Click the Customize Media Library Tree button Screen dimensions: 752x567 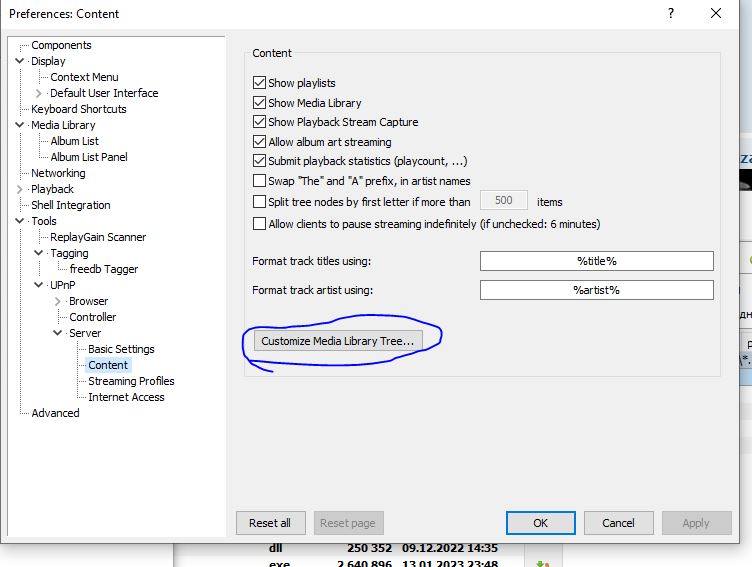pyautogui.click(x=337, y=341)
